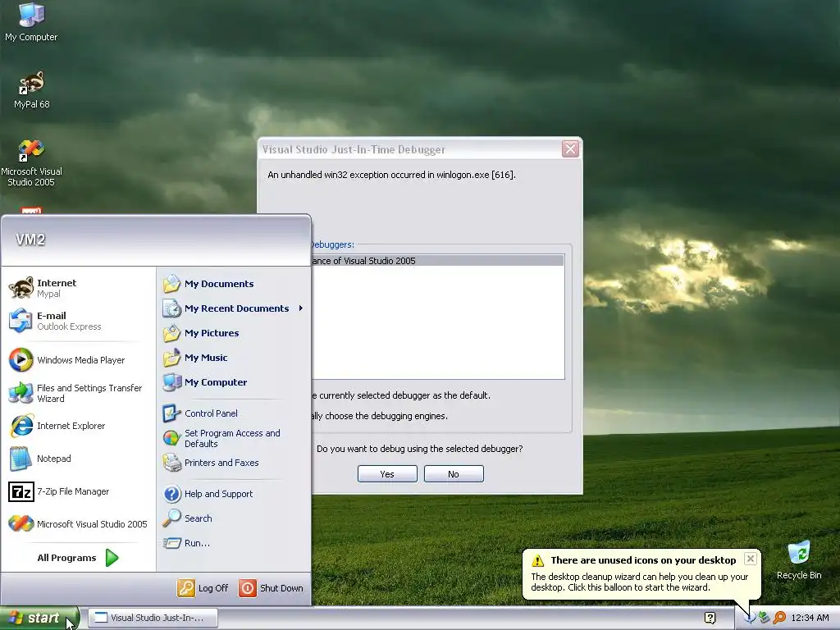Image resolution: width=840 pixels, height=630 pixels.
Task: Open Control Panel
Action: (234, 413)
